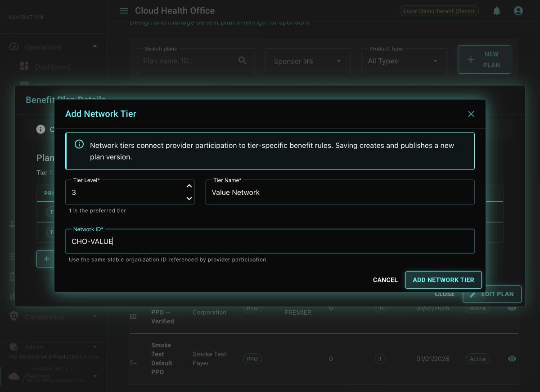The height and width of the screenshot is (392, 540).
Task: Click the Dashboard grid icon
Action: tap(24, 67)
